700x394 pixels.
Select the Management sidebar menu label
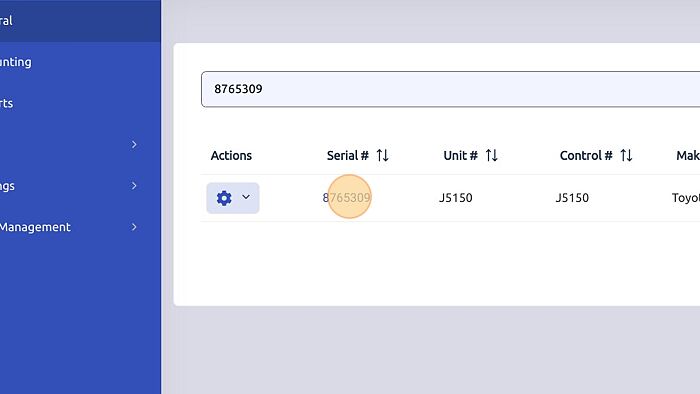click(35, 227)
